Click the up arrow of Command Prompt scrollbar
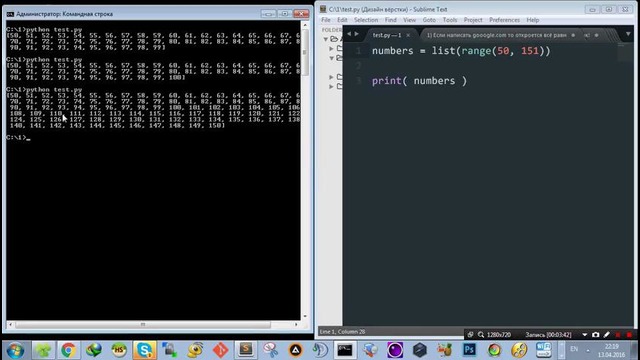640x360 pixels. click(x=304, y=25)
